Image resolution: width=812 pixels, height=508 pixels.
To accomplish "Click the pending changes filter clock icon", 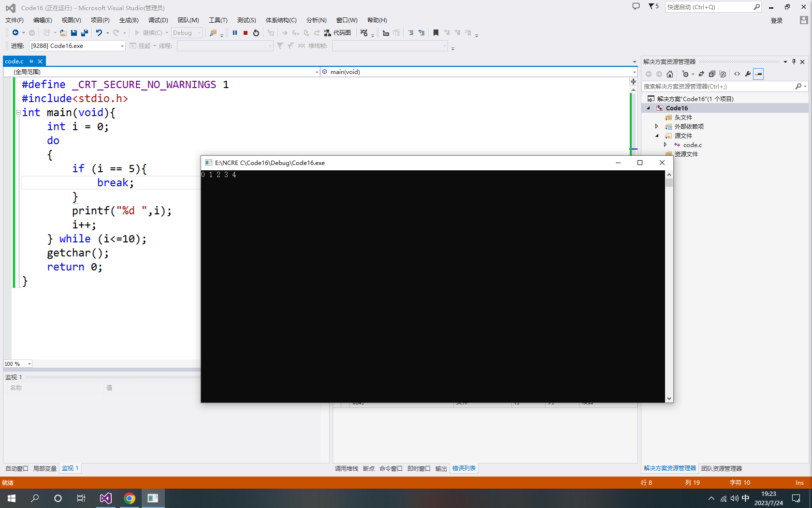I will point(685,74).
